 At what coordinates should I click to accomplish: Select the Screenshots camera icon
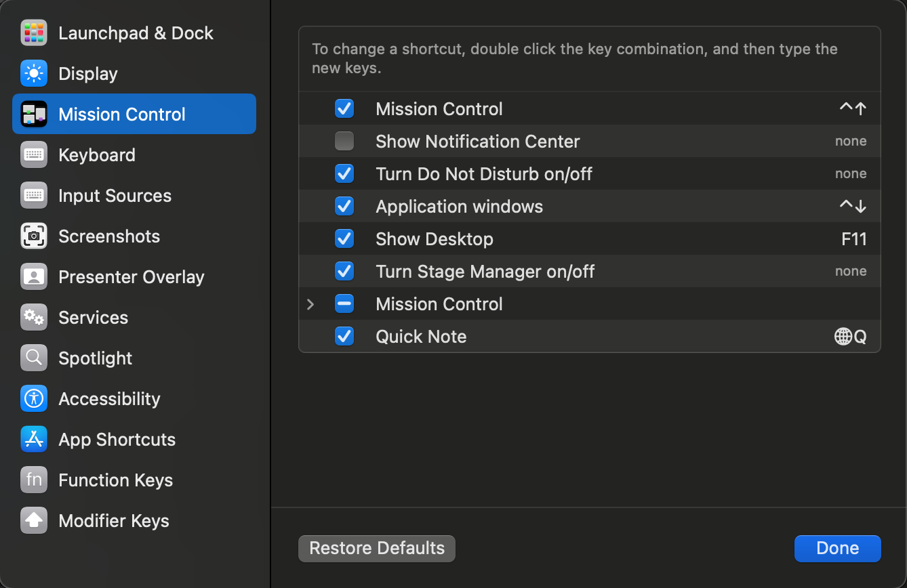coord(34,236)
